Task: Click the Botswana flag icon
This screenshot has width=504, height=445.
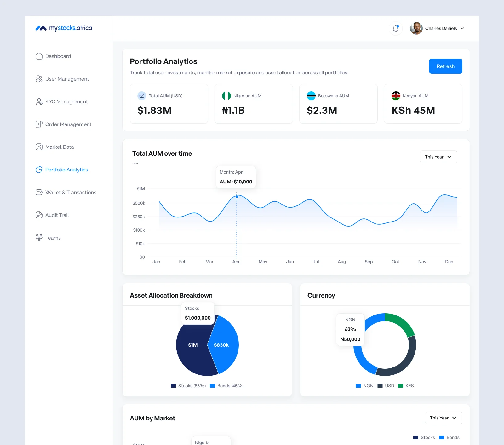Action: (311, 96)
